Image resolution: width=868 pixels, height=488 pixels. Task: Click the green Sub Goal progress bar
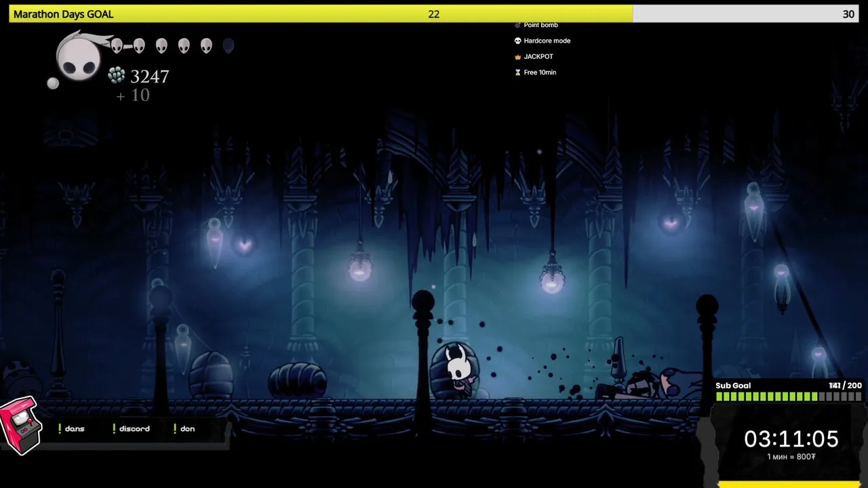[789, 397]
